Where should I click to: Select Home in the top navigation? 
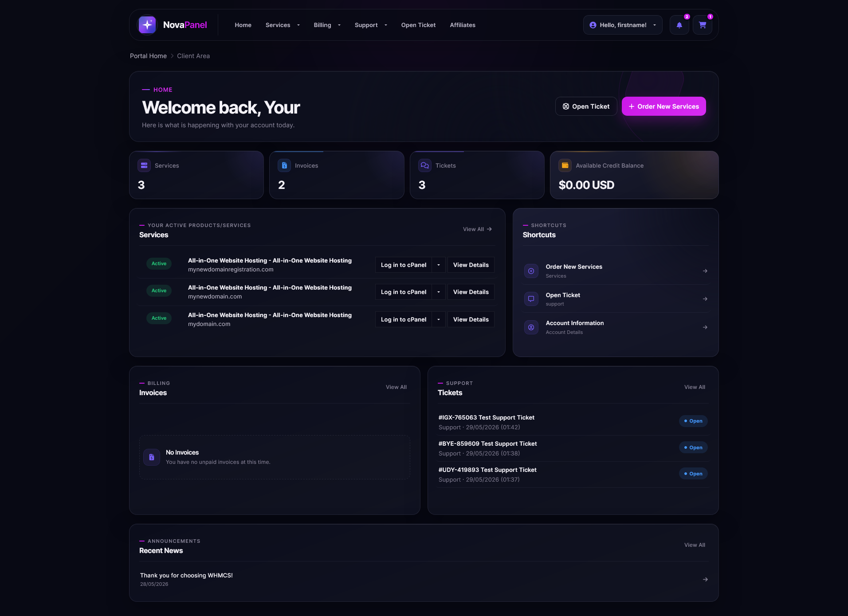tap(243, 25)
